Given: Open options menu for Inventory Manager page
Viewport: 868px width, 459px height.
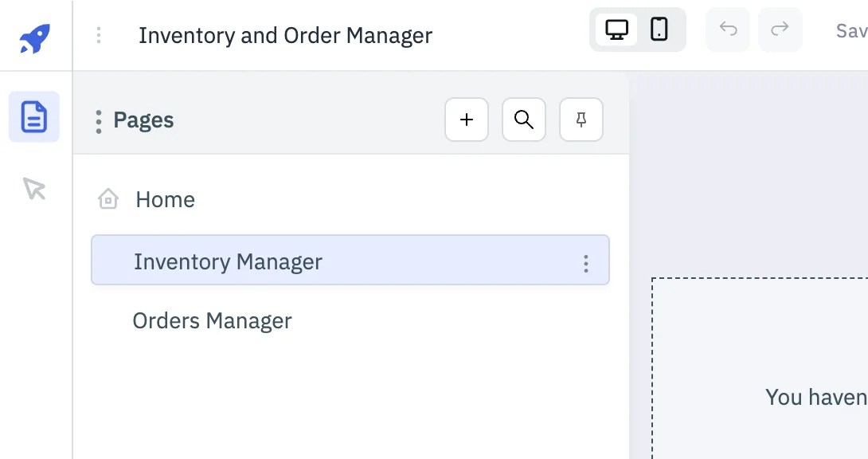Looking at the screenshot, I should [x=585, y=261].
